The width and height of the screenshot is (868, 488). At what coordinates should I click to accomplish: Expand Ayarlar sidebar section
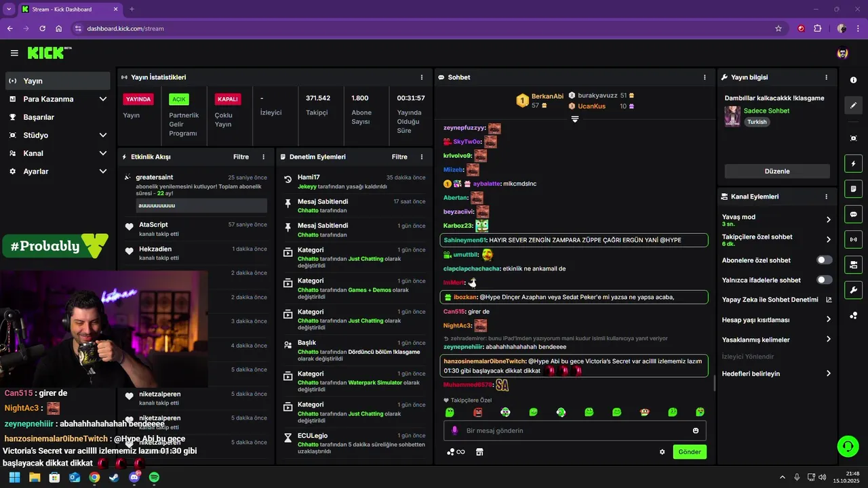[x=103, y=171]
